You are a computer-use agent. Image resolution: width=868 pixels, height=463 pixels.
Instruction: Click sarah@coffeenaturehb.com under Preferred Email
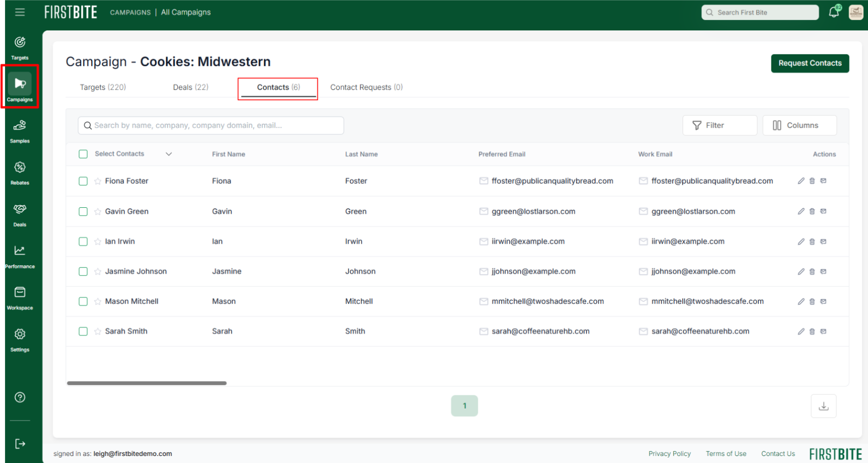pos(540,331)
